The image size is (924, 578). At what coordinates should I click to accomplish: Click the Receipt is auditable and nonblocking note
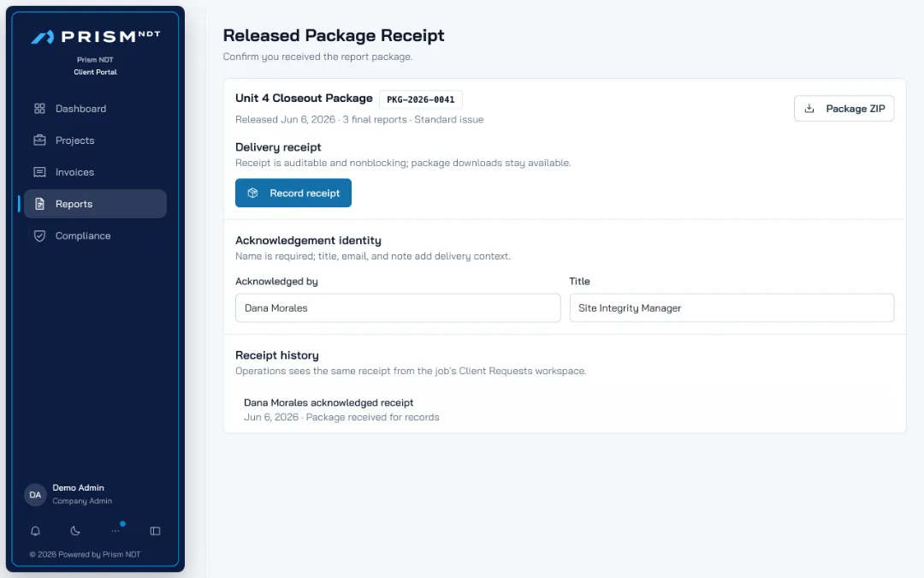(403, 163)
